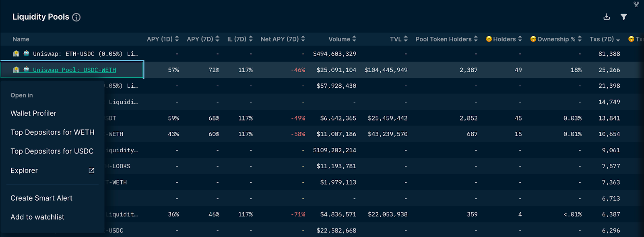The image size is (644, 237).
Task: Click the H-LOOKS row name
Action: click(x=118, y=166)
